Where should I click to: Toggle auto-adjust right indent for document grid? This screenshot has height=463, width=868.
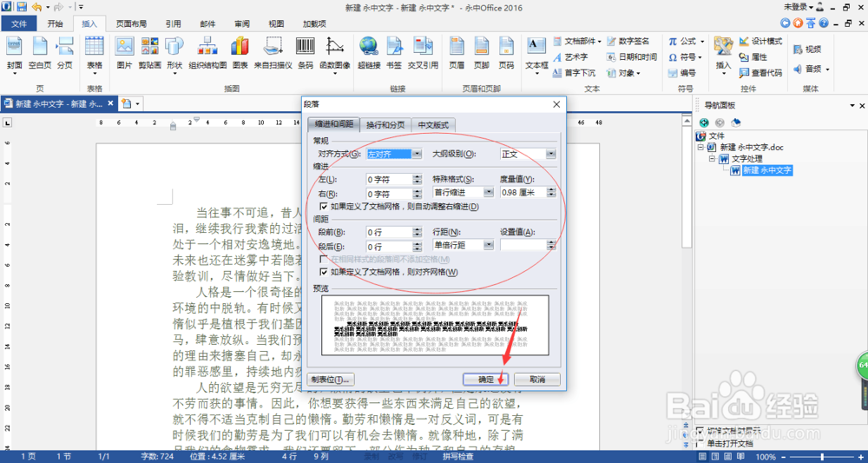(x=324, y=207)
